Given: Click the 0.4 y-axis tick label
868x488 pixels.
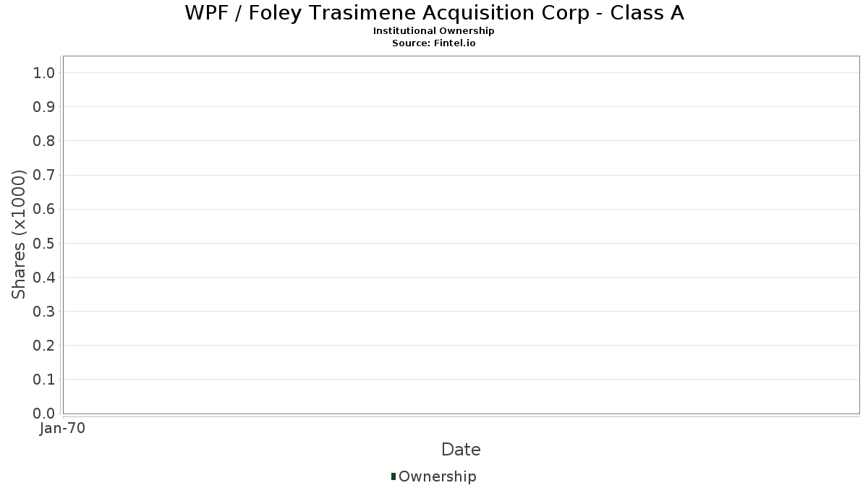Looking at the screenshot, I should tap(44, 278).
